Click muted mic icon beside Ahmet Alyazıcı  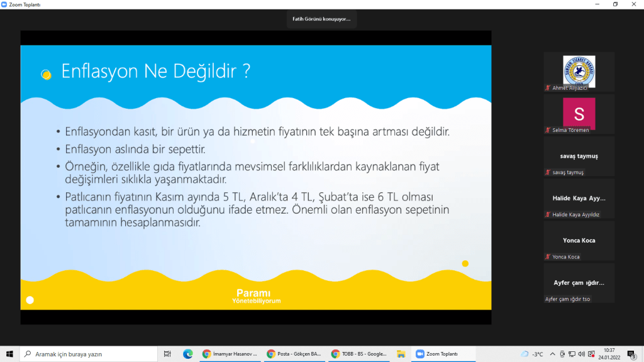click(x=548, y=88)
